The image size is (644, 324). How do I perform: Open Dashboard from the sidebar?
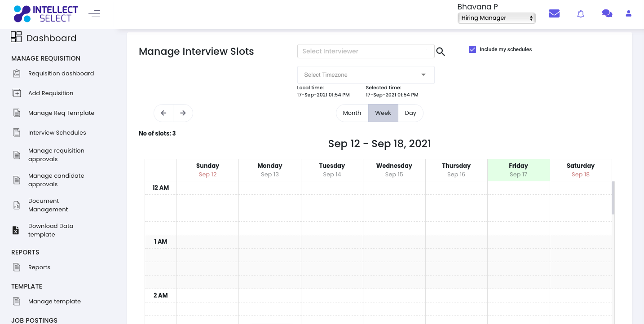click(x=51, y=38)
